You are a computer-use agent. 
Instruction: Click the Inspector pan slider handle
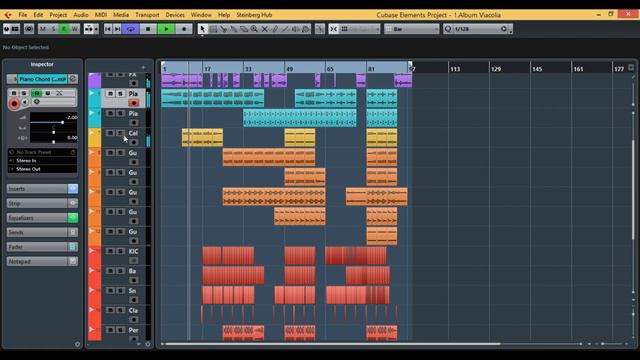[53, 132]
